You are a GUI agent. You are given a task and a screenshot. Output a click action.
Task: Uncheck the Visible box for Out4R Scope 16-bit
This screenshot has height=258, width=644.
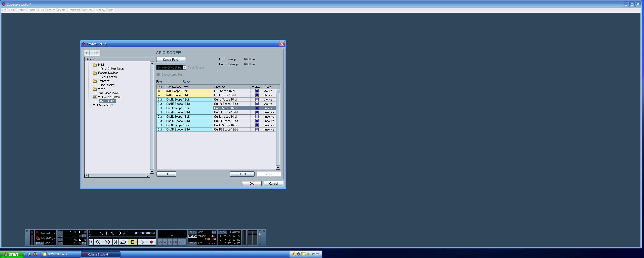tap(257, 129)
